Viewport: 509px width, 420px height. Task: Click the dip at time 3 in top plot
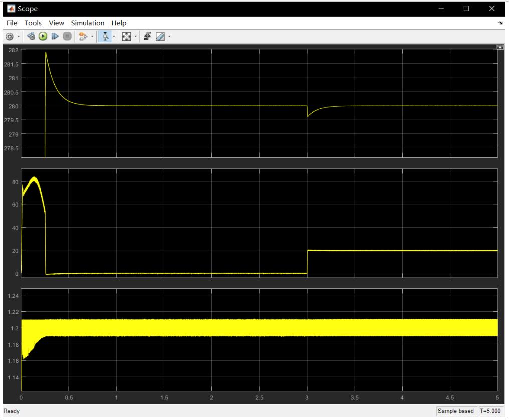308,116
